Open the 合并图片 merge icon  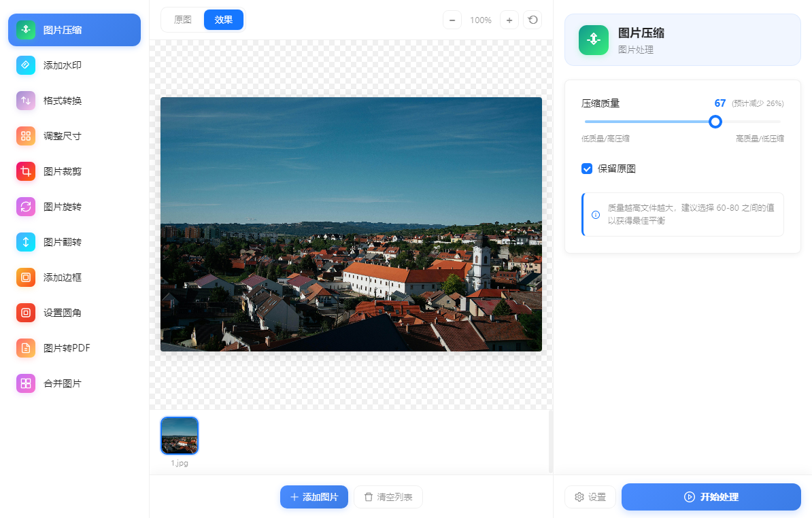pyautogui.click(x=26, y=383)
